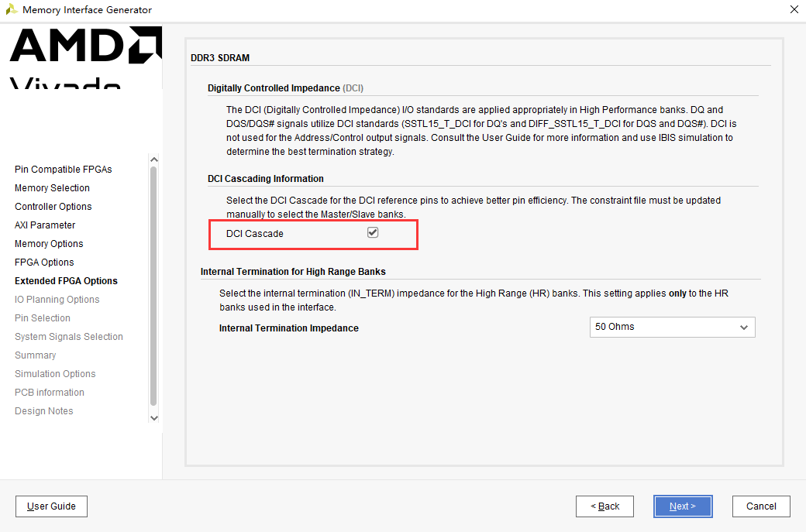Go to the Memory Selection step
Image resolution: width=806 pixels, height=532 pixels.
pyautogui.click(x=52, y=188)
